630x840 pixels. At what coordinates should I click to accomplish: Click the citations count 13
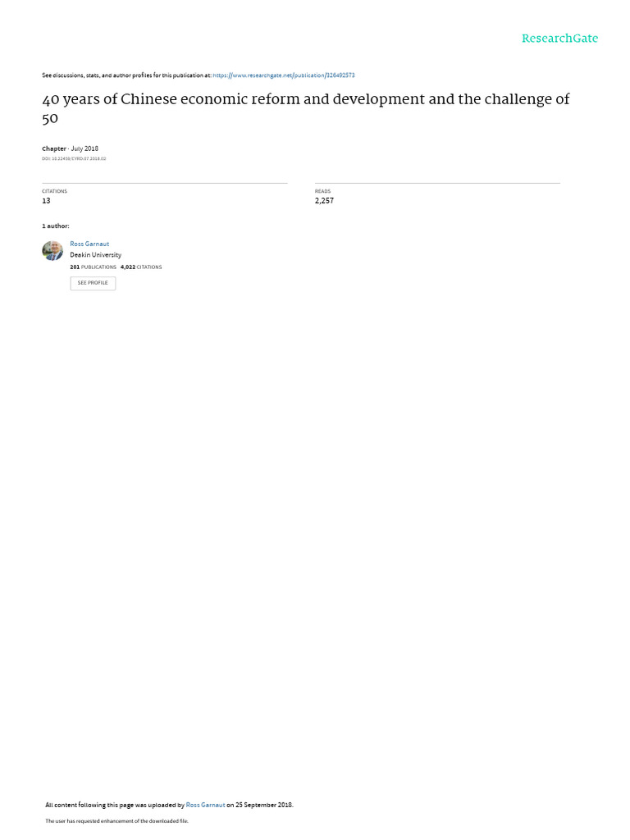click(x=46, y=200)
